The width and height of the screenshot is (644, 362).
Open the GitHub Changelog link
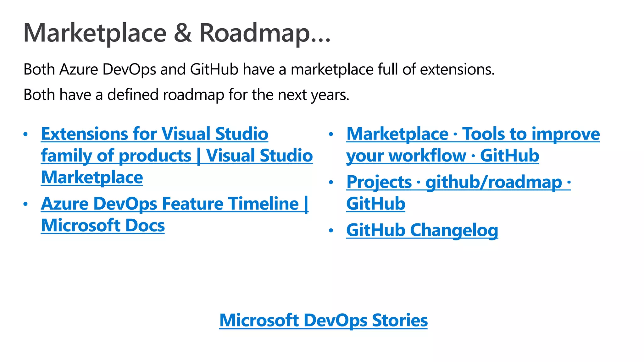click(422, 230)
